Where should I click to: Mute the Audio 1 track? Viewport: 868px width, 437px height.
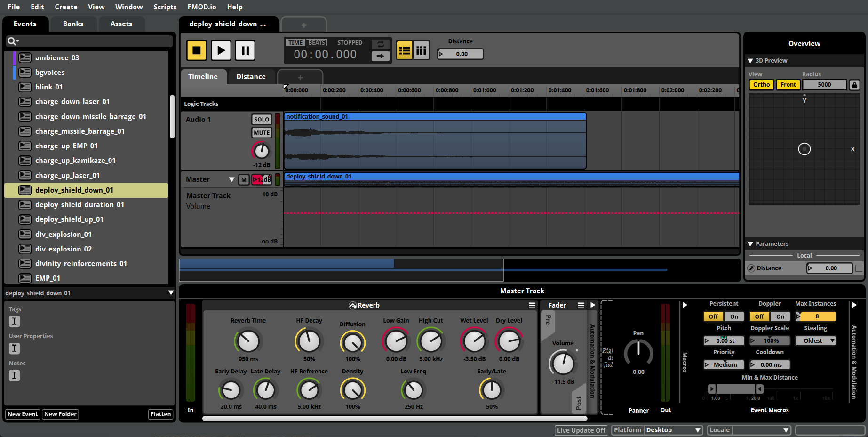(x=262, y=133)
